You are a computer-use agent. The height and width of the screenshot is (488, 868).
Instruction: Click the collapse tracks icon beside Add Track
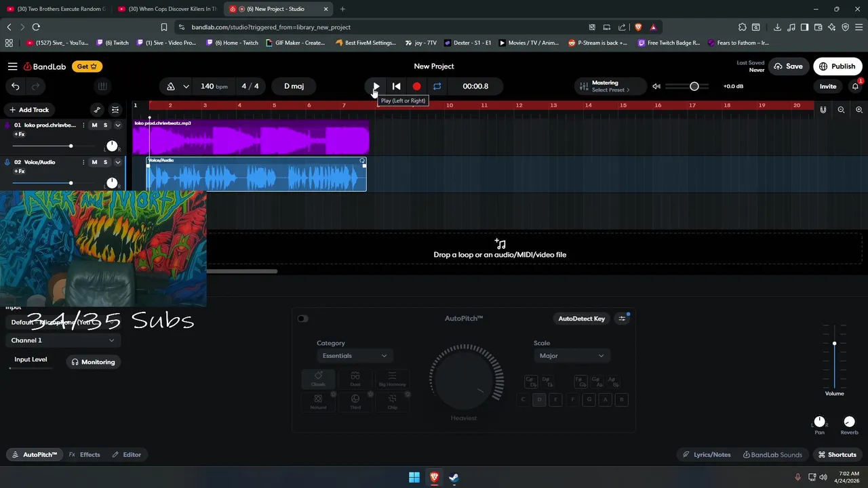(x=115, y=110)
